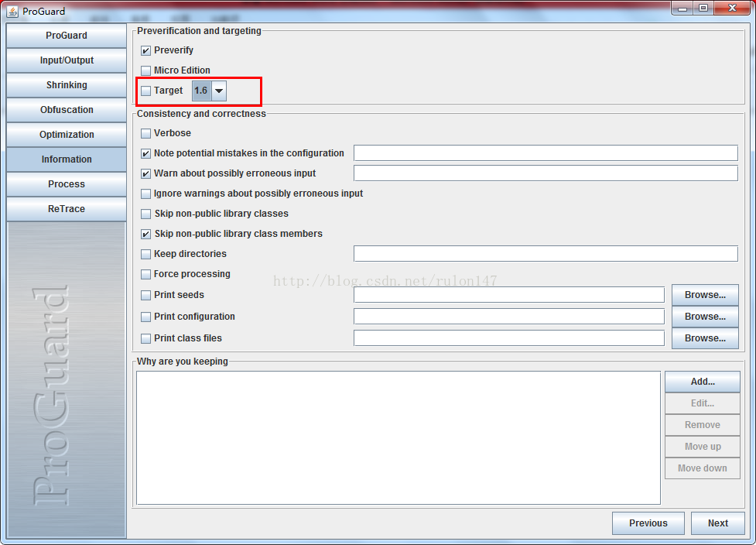
Task: Enable the Micro Edition checkbox
Action: point(145,70)
